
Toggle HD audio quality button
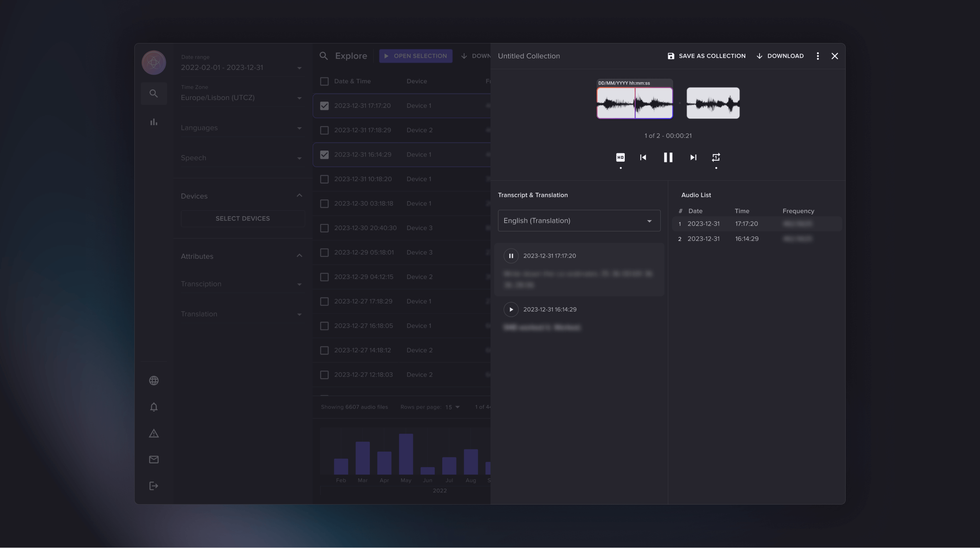(x=620, y=157)
